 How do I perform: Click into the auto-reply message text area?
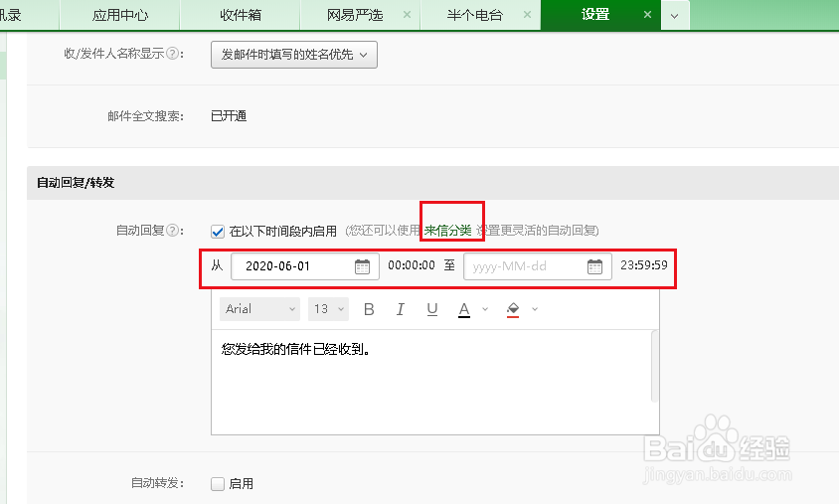coord(431,382)
